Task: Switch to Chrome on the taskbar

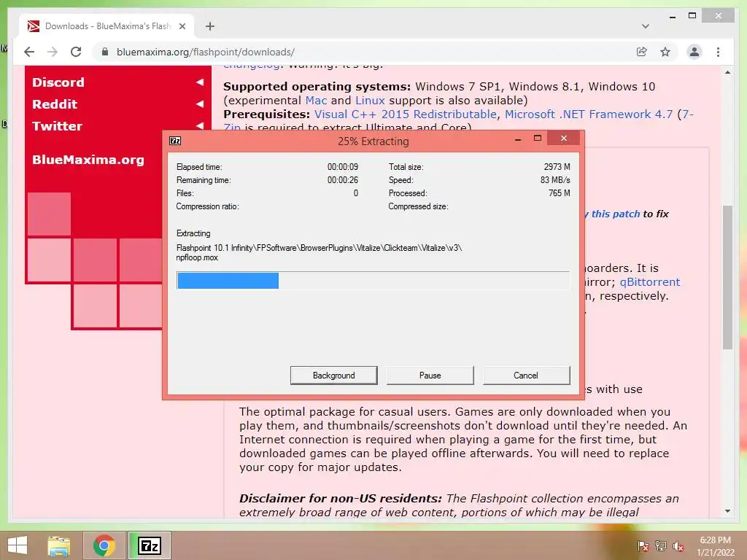Action: pos(104,545)
